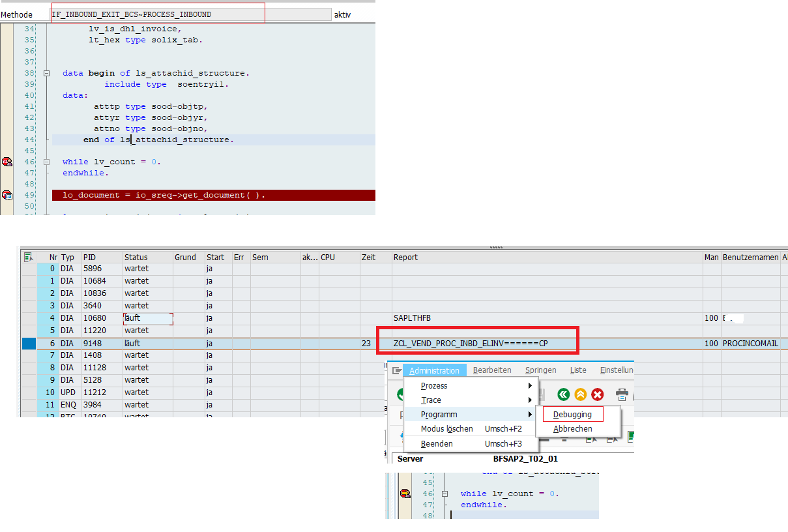Image resolution: width=788 pixels, height=532 pixels.
Task: Collapse the while loop at line 46
Action: pos(46,162)
